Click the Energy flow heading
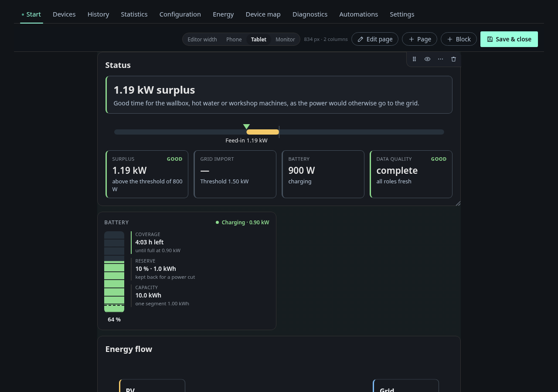The image size is (558, 392). pos(129,349)
